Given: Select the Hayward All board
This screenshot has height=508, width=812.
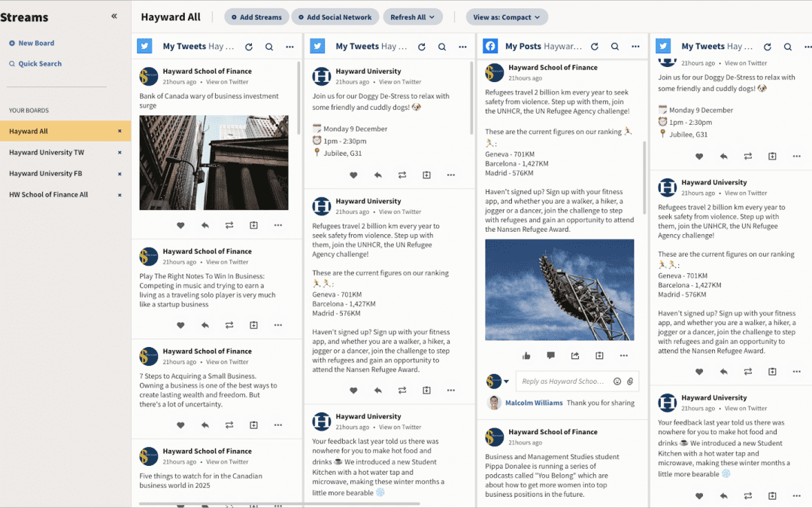Looking at the screenshot, I should [65, 131].
